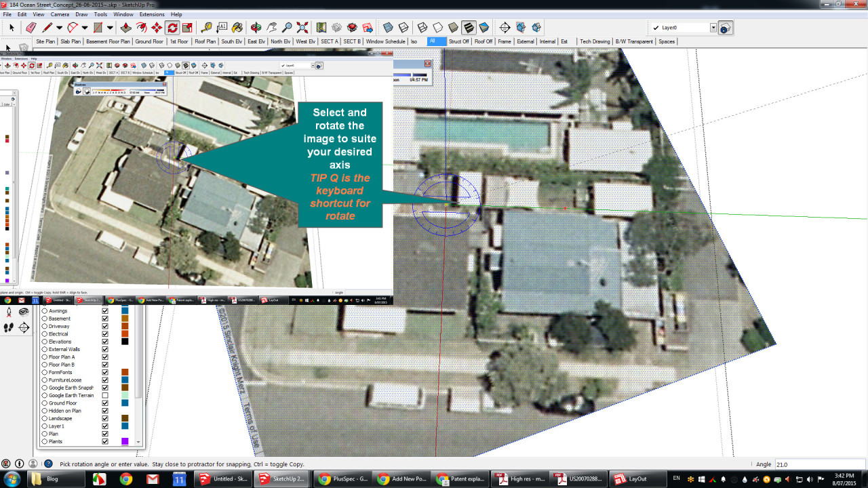Open the Layer0 dropdown list
868x488 pixels.
click(x=713, y=28)
